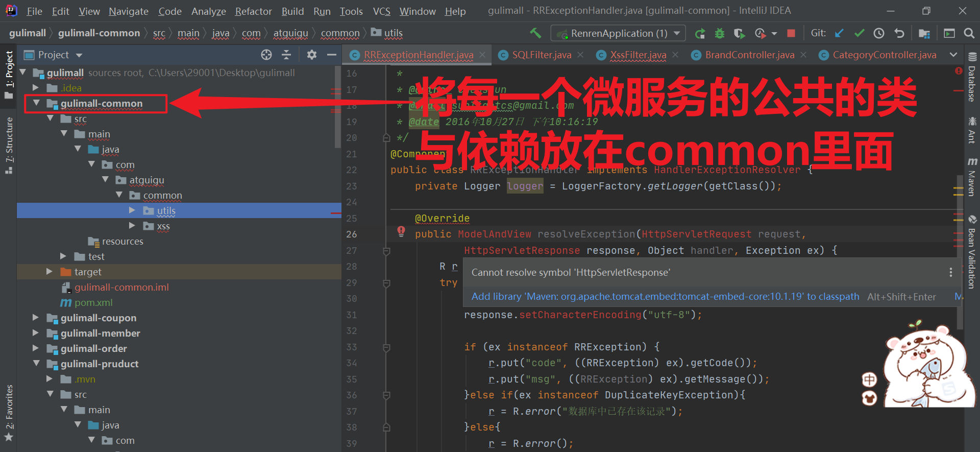Collapse all in Project panel
This screenshot has width=980, height=452.
pyautogui.click(x=286, y=55)
